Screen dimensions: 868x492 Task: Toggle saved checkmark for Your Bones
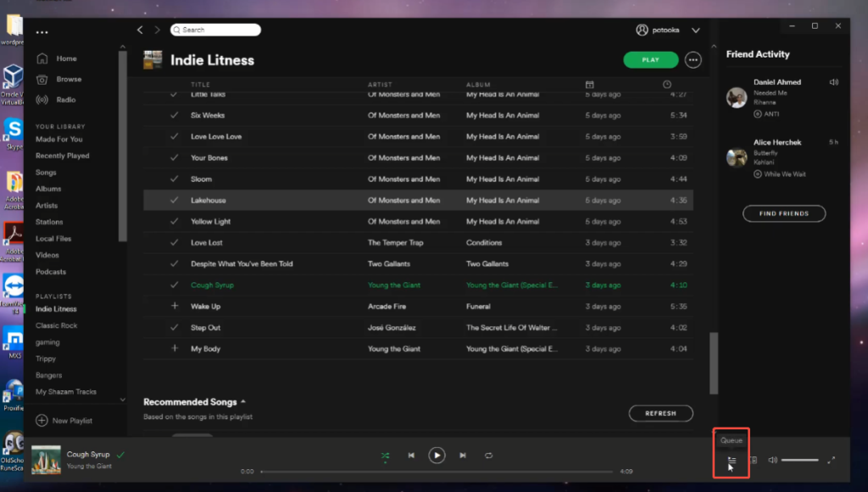175,158
